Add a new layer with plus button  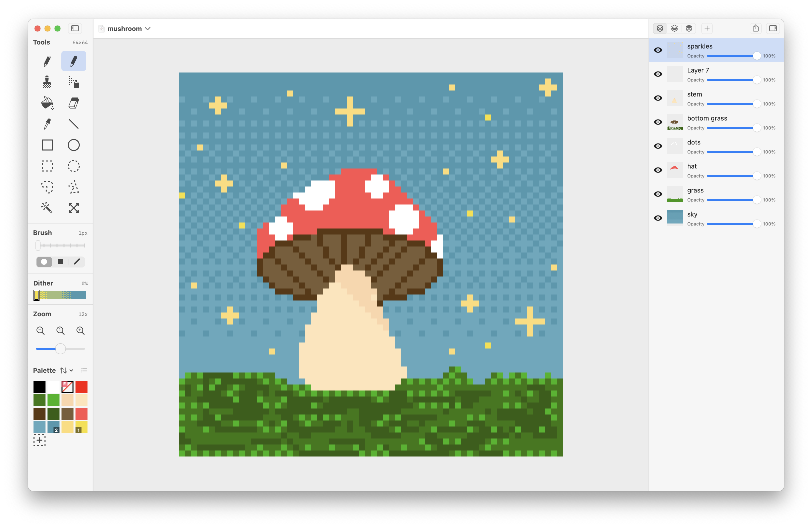point(707,28)
